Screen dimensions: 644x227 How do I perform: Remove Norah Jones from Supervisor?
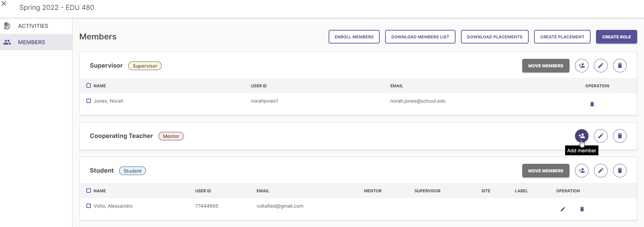[x=592, y=104]
